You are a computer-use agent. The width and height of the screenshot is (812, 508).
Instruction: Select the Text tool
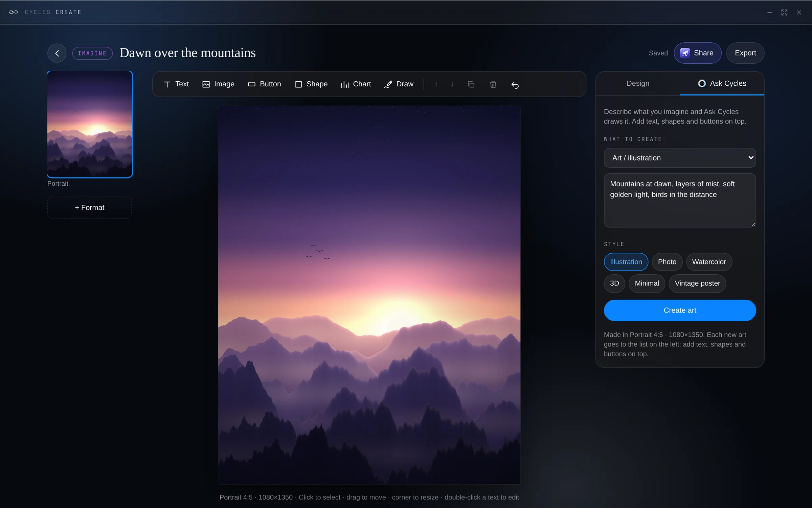[x=176, y=84]
